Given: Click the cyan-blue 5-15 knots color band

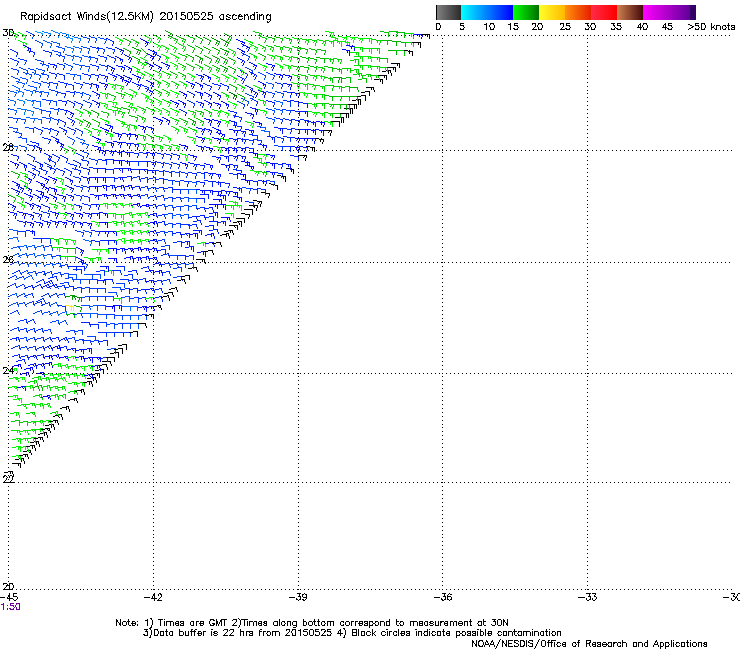Looking at the screenshot, I should tap(487, 12).
